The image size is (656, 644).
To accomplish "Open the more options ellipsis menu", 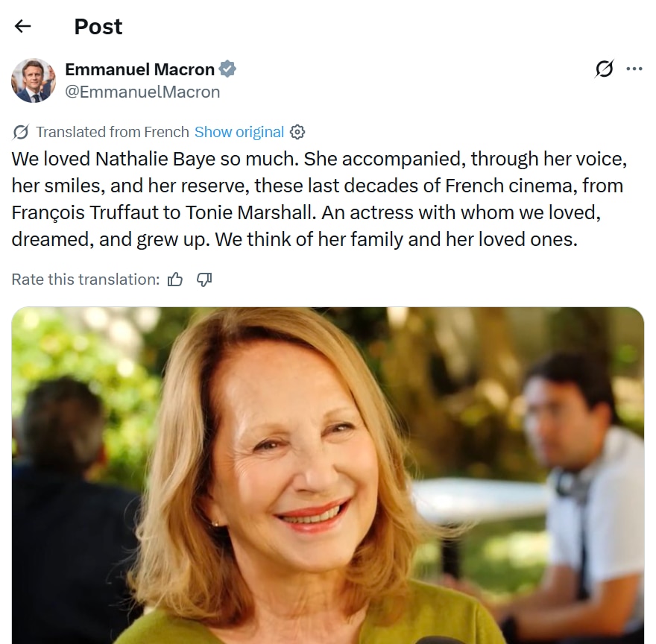I will coord(634,69).
